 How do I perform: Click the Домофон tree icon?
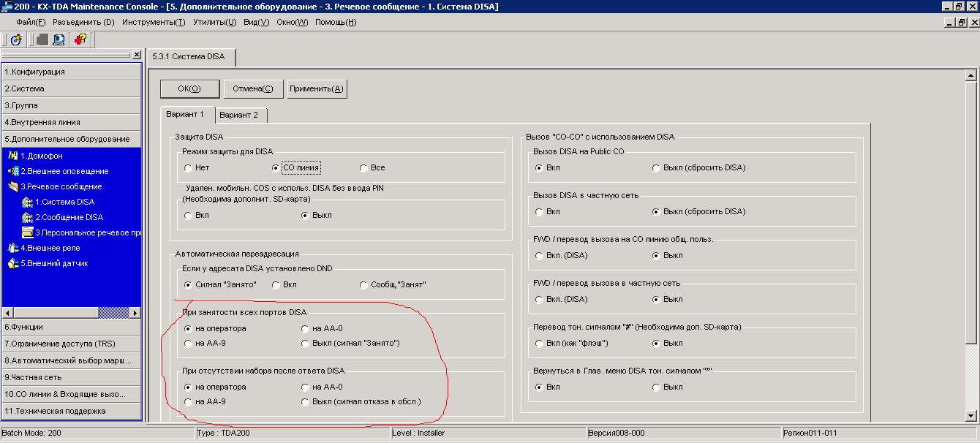[x=13, y=156]
